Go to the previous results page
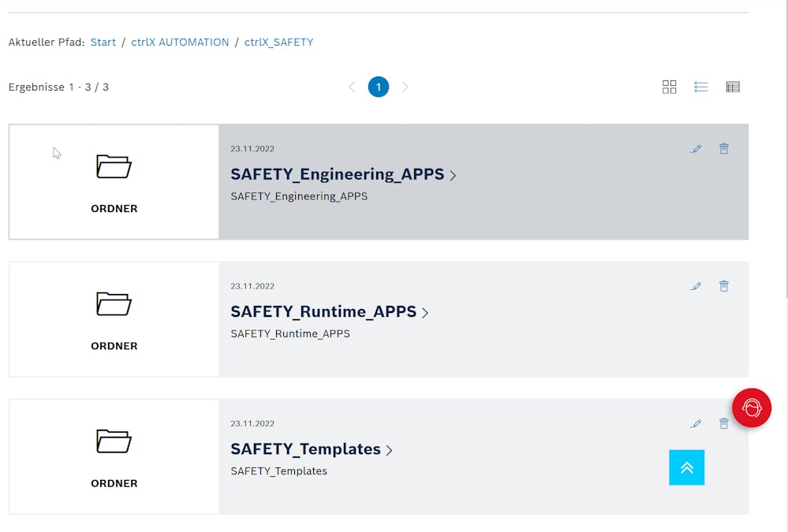Screen dimensions: 788x532 [352, 87]
